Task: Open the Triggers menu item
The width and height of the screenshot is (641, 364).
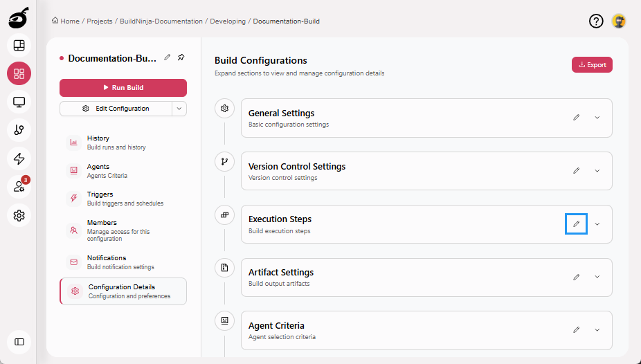Action: click(x=123, y=199)
